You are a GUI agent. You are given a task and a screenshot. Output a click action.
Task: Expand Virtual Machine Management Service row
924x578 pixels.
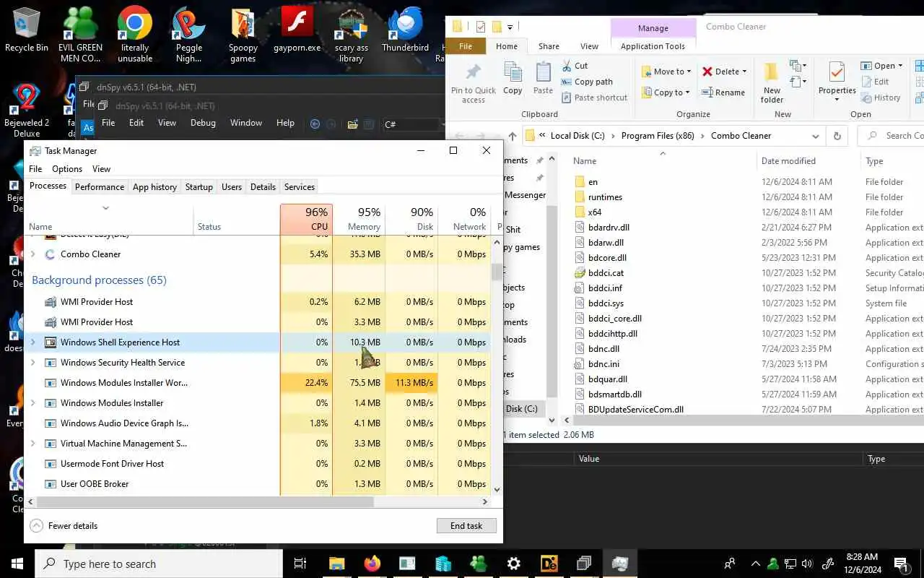point(32,444)
